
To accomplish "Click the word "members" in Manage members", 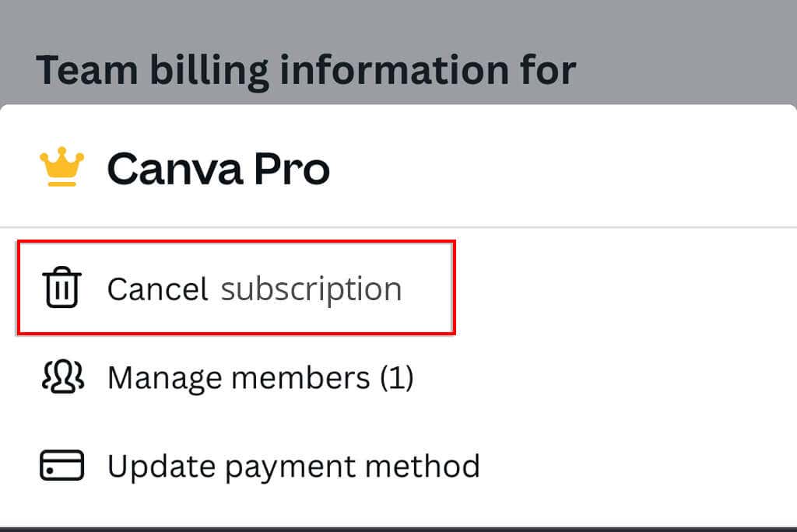I will pyautogui.click(x=300, y=378).
